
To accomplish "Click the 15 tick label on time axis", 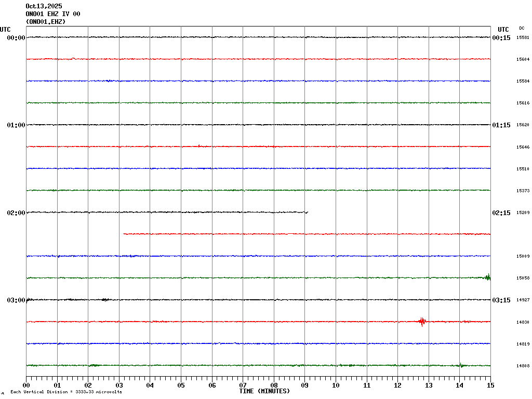I will 490,385.
